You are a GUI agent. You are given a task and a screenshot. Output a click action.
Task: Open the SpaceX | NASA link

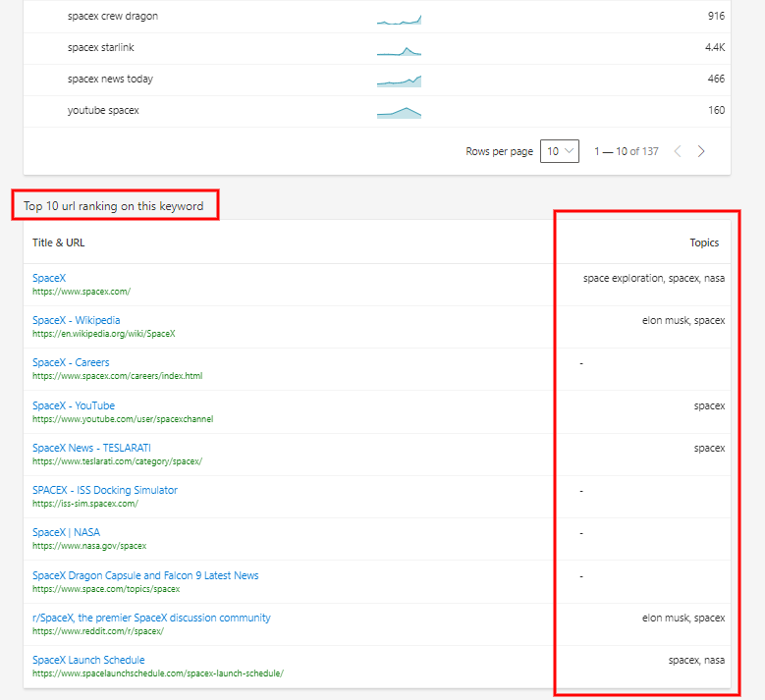pyautogui.click(x=66, y=532)
